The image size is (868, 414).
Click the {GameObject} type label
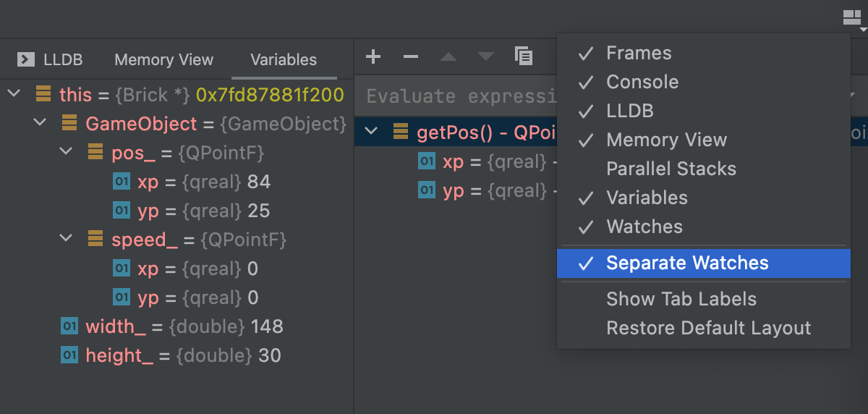(x=283, y=124)
